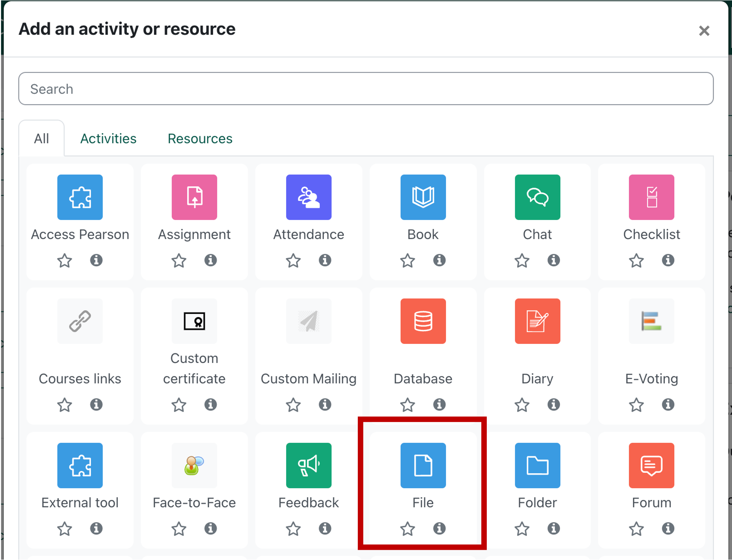Select the E-Voting activity icon

click(x=651, y=321)
